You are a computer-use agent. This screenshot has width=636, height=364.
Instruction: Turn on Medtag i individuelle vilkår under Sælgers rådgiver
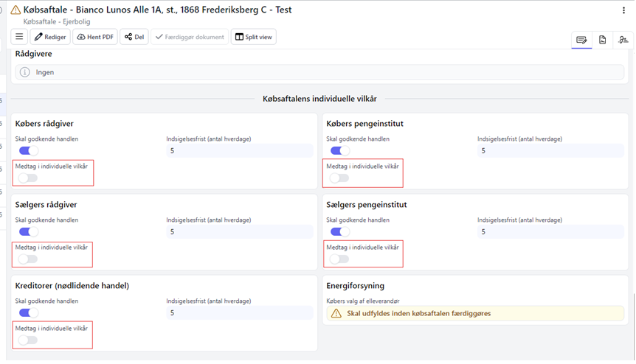28,259
